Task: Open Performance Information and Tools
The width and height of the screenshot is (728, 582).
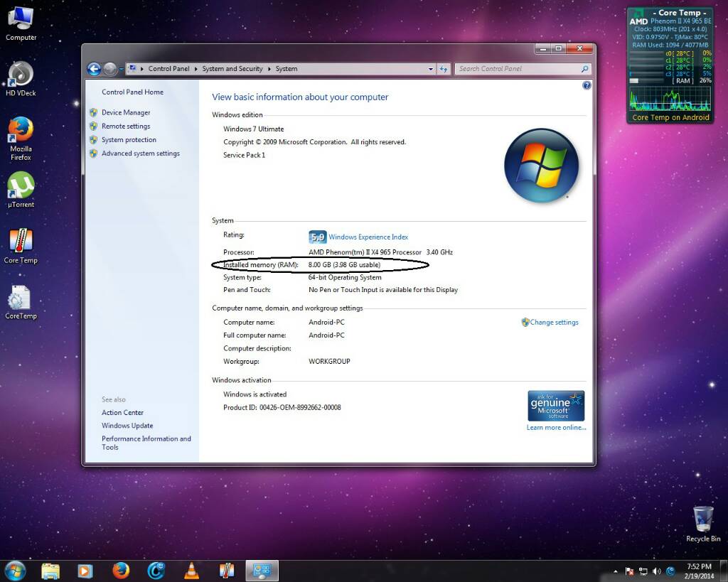Action: pos(146,443)
